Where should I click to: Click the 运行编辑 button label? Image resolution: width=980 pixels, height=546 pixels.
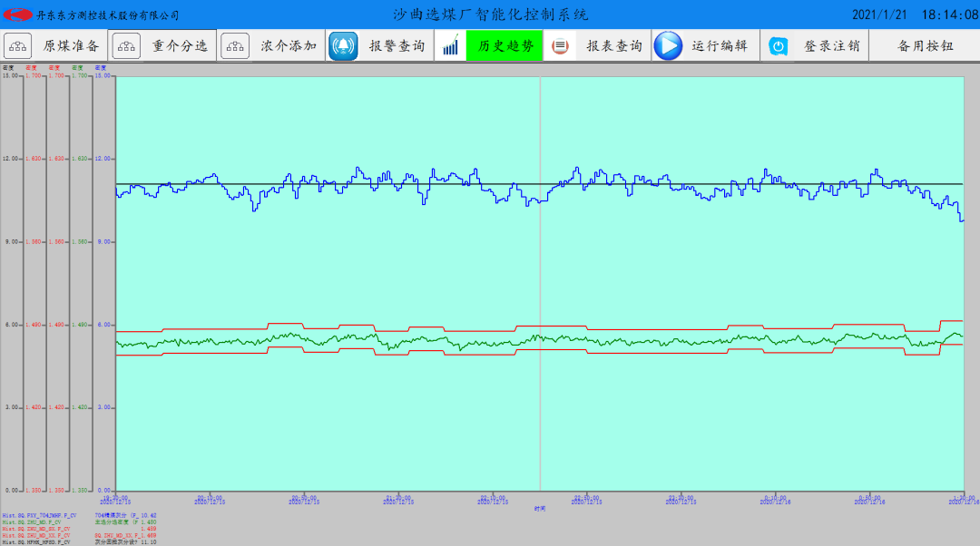(x=720, y=46)
